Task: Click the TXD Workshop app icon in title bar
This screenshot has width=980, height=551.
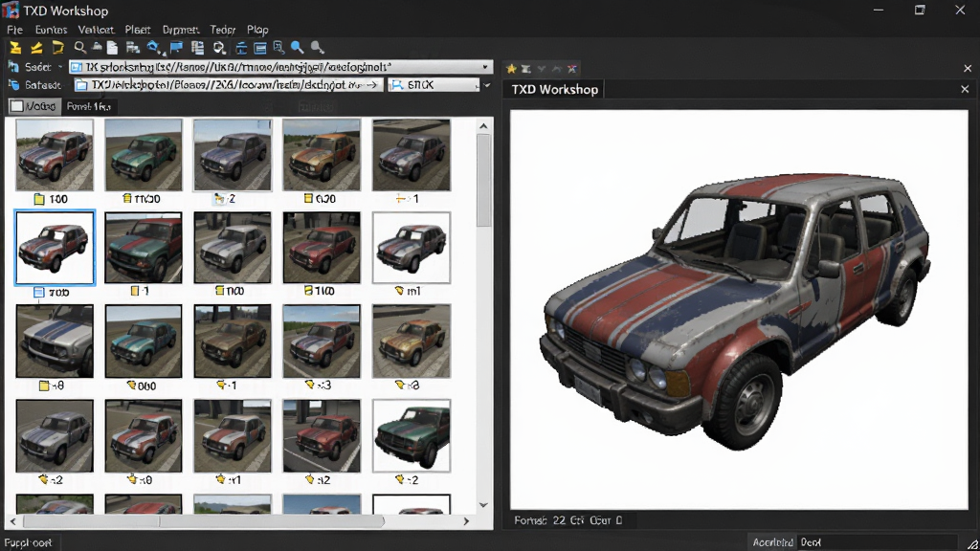Action: 11,10
